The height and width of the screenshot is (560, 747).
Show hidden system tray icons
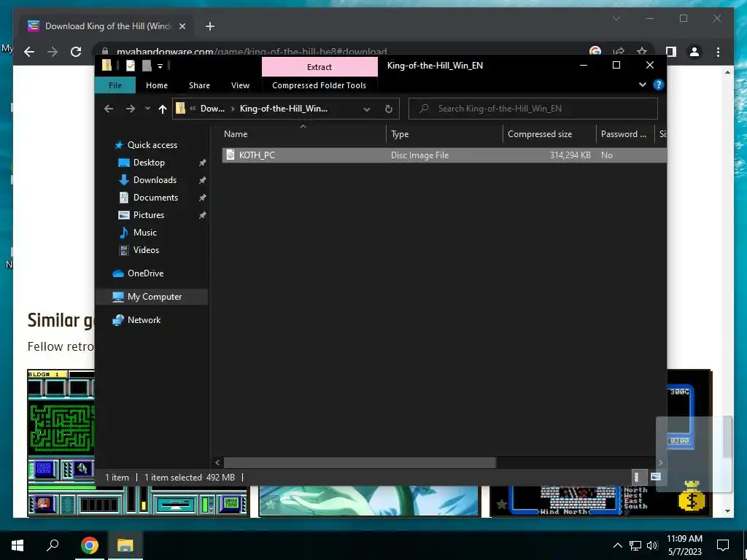pos(617,545)
